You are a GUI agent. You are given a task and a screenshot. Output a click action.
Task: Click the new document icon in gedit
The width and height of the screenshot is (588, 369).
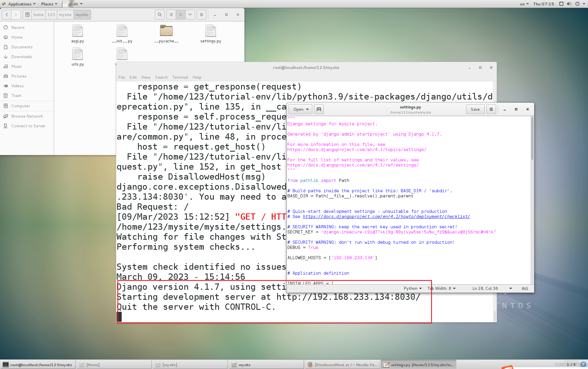[319, 109]
